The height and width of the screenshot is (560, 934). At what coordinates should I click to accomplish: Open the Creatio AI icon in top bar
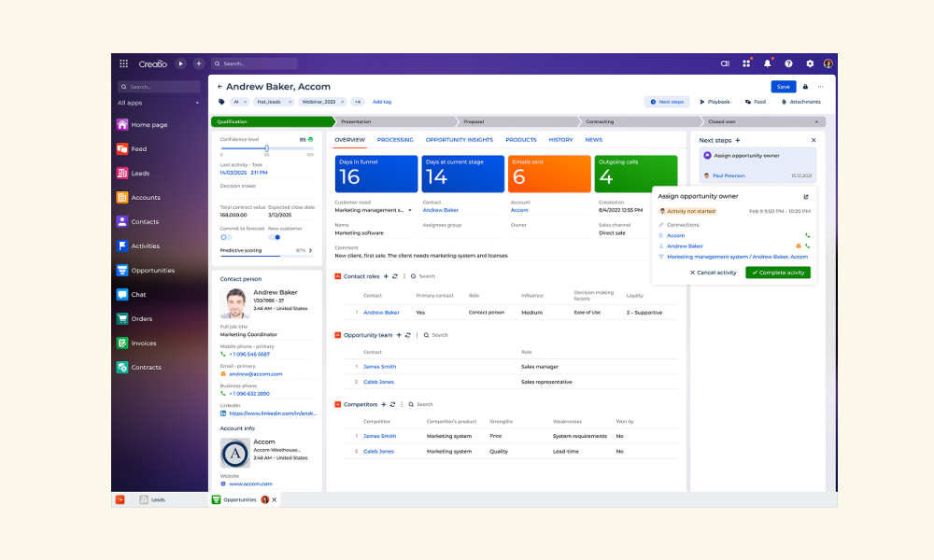pyautogui.click(x=725, y=63)
